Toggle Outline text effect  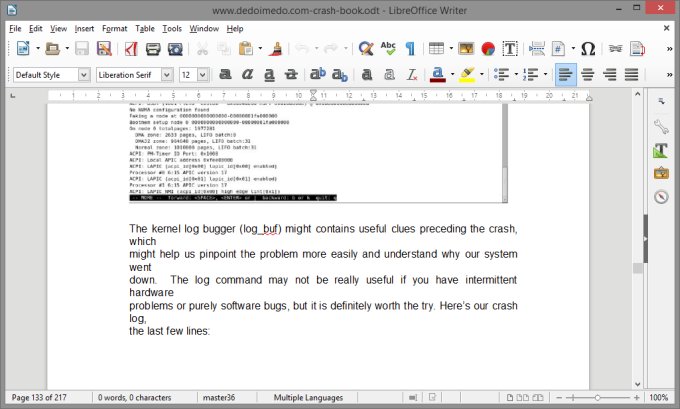pos(389,75)
